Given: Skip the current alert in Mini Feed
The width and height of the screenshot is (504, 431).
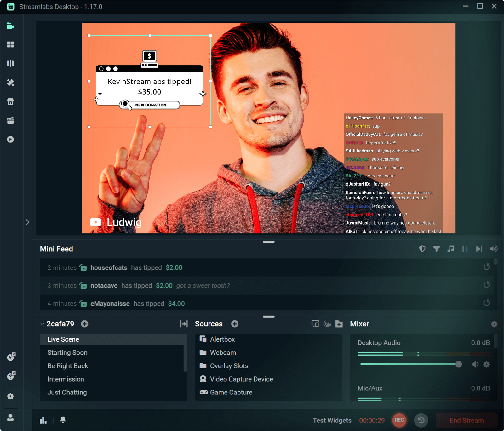Looking at the screenshot, I should 479,249.
